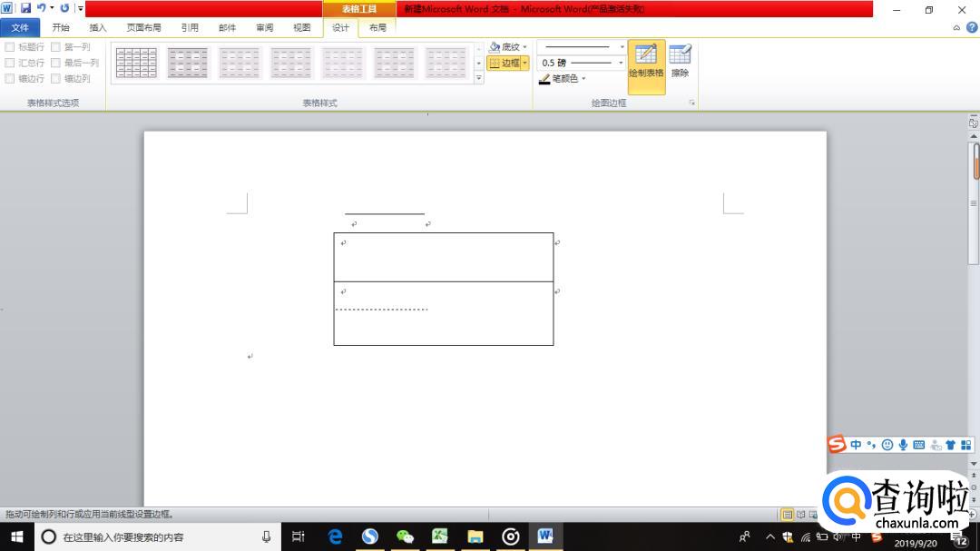Toggle the 第一列 first column checkbox
The height and width of the screenshot is (551, 980).
[x=56, y=47]
